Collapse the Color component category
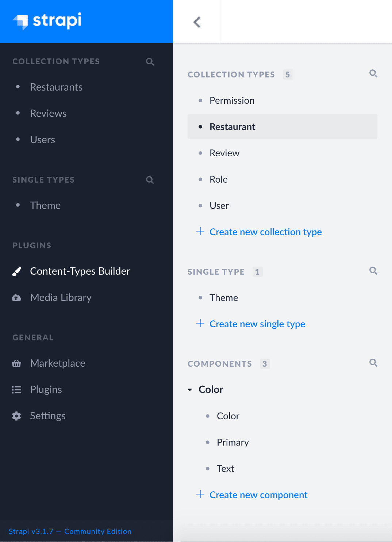 (205, 390)
